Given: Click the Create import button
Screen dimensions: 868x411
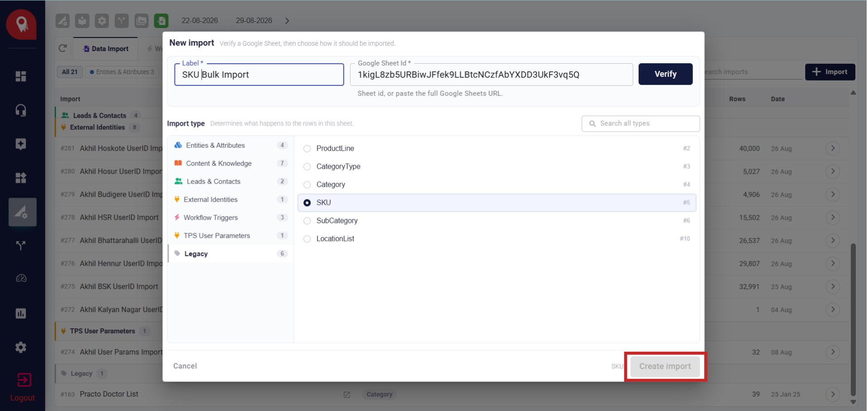Looking at the screenshot, I should click(x=664, y=366).
